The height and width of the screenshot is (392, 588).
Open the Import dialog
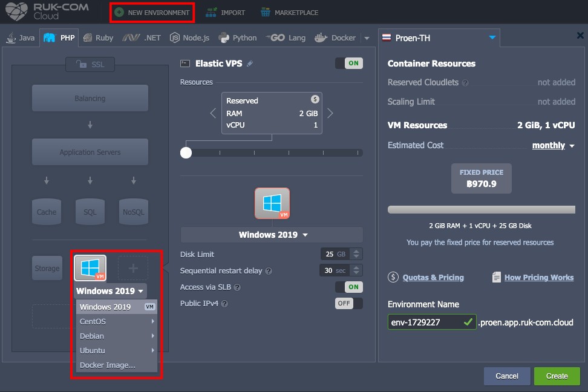coord(225,13)
